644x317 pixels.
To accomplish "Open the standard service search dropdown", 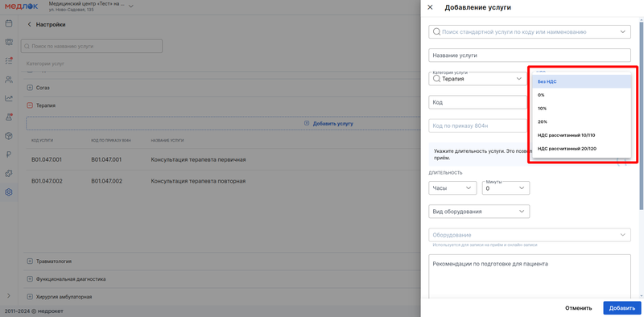I will tap(622, 31).
